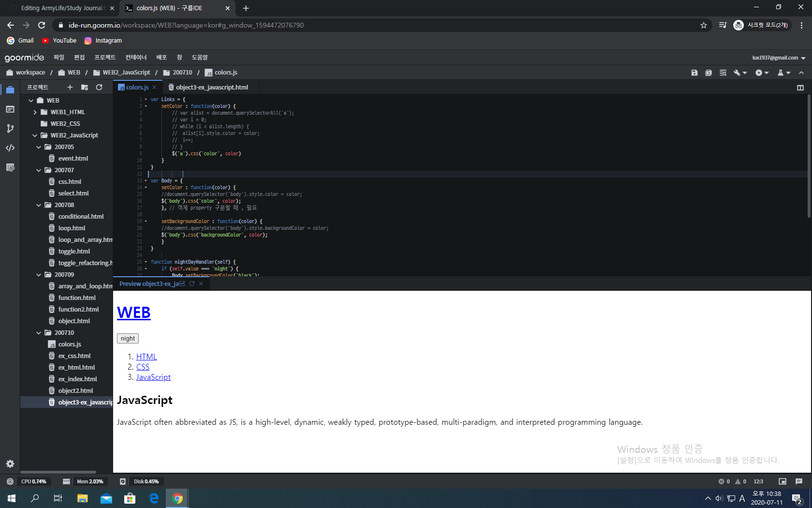Click the editor vertical scrollbar
The width and height of the screenshot is (812, 508).
809,156
